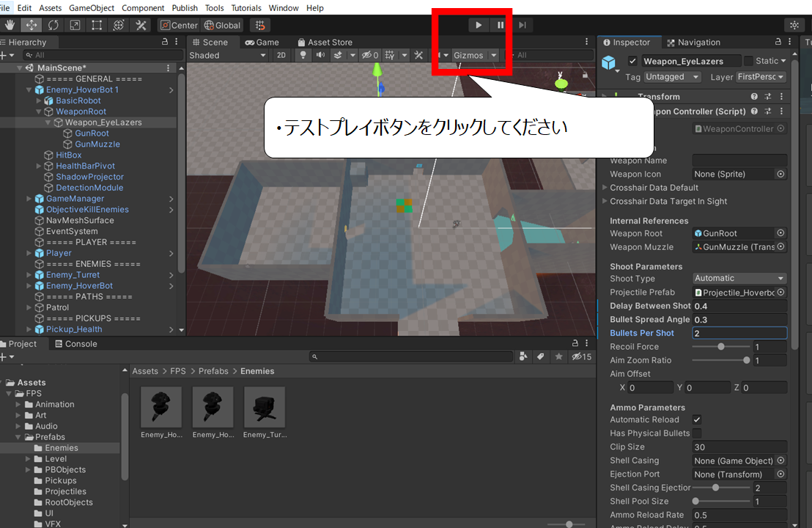Image resolution: width=812 pixels, height=528 pixels.
Task: Open the Hierarchy panel more options menu
Action: pyautogui.click(x=176, y=42)
